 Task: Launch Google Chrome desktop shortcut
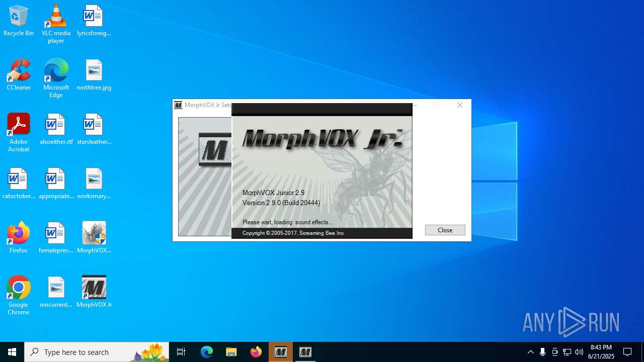coord(19,295)
